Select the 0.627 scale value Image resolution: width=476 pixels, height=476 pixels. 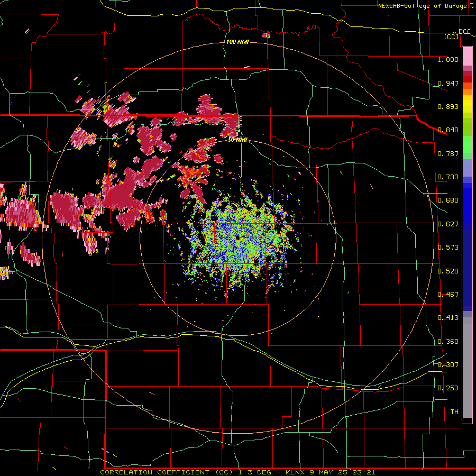pos(448,224)
